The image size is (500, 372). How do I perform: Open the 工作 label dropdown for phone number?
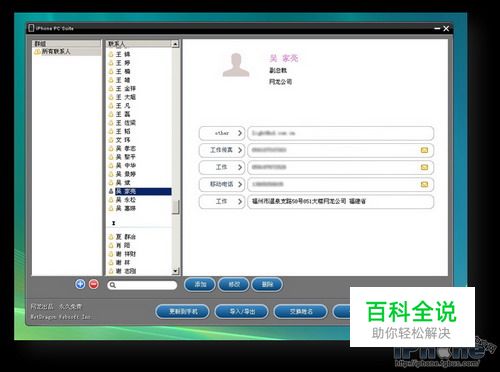coord(222,167)
